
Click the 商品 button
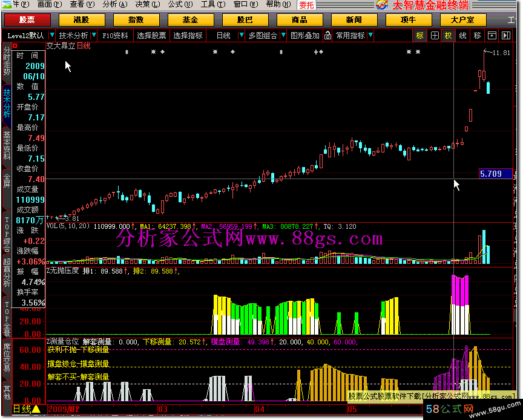click(300, 20)
